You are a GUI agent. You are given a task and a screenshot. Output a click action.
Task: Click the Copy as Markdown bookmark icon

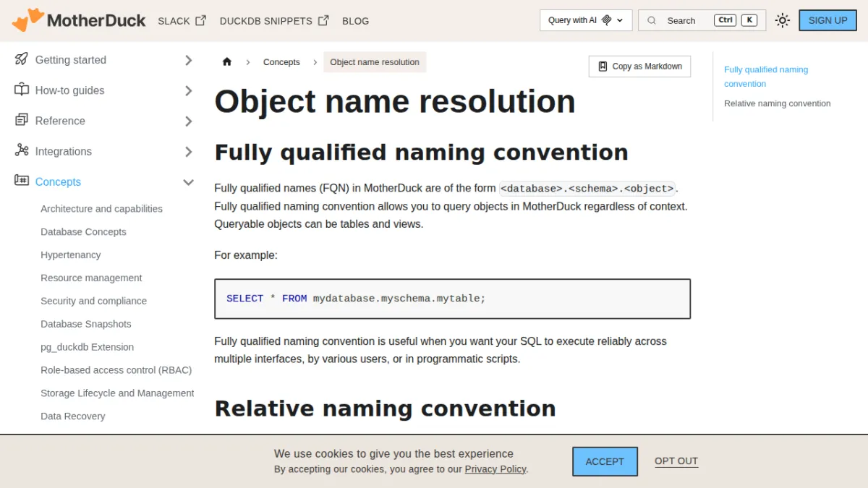(x=603, y=67)
